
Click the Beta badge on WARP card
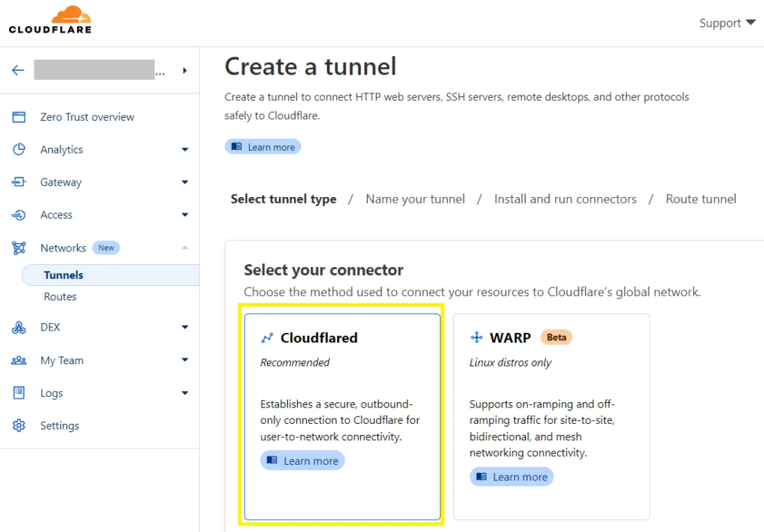557,337
